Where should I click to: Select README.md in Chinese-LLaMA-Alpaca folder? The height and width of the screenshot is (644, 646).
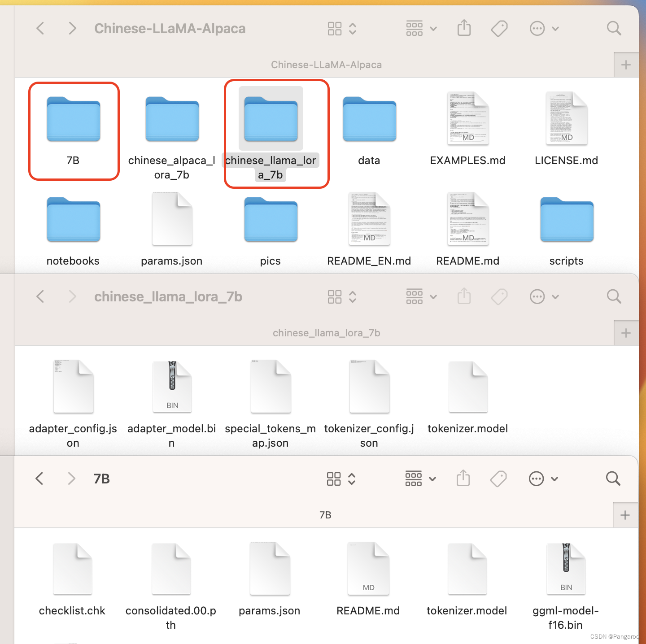(468, 219)
